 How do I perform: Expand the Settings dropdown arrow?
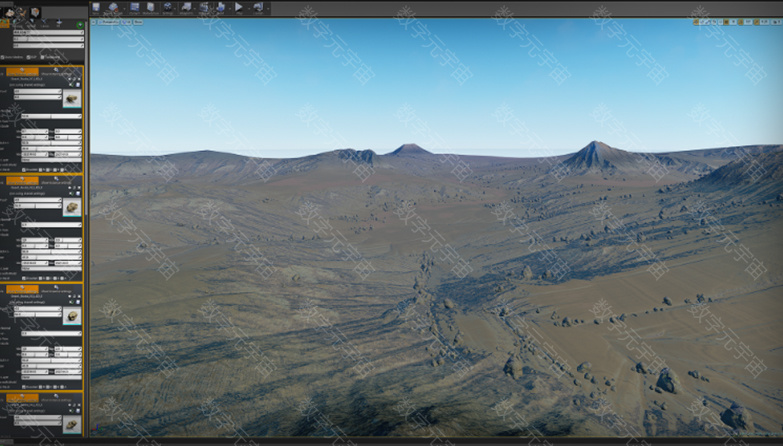[x=175, y=8]
